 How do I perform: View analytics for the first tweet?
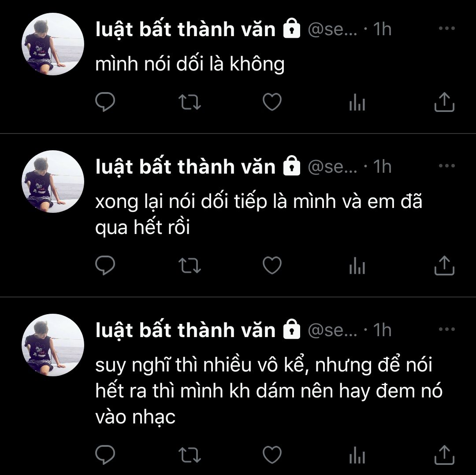[357, 102]
